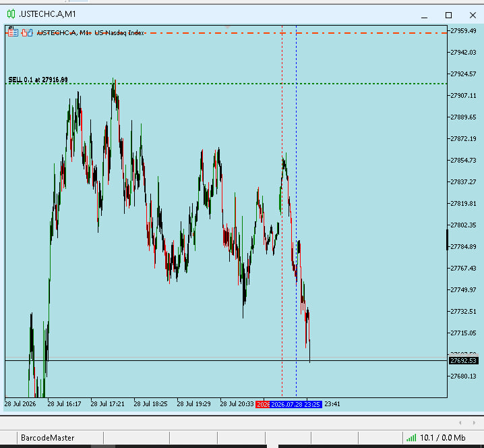484x448 pixels.
Task: Click the 27732.51 price scale label
Action: pos(463,312)
